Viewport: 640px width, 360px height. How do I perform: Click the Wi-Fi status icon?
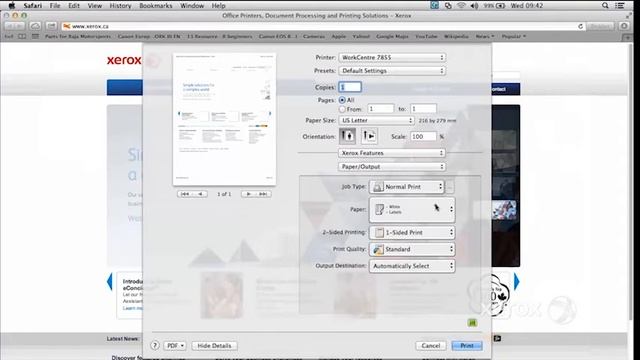tap(461, 5)
